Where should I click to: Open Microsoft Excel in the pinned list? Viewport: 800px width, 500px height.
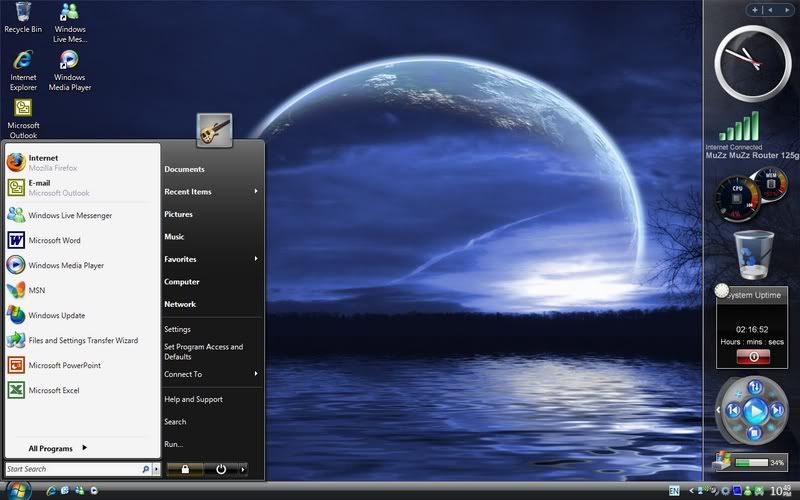pyautogui.click(x=54, y=391)
